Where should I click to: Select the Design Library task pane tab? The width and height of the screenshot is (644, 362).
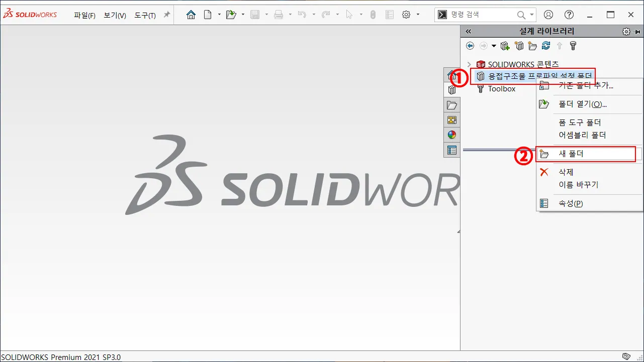pos(452,90)
